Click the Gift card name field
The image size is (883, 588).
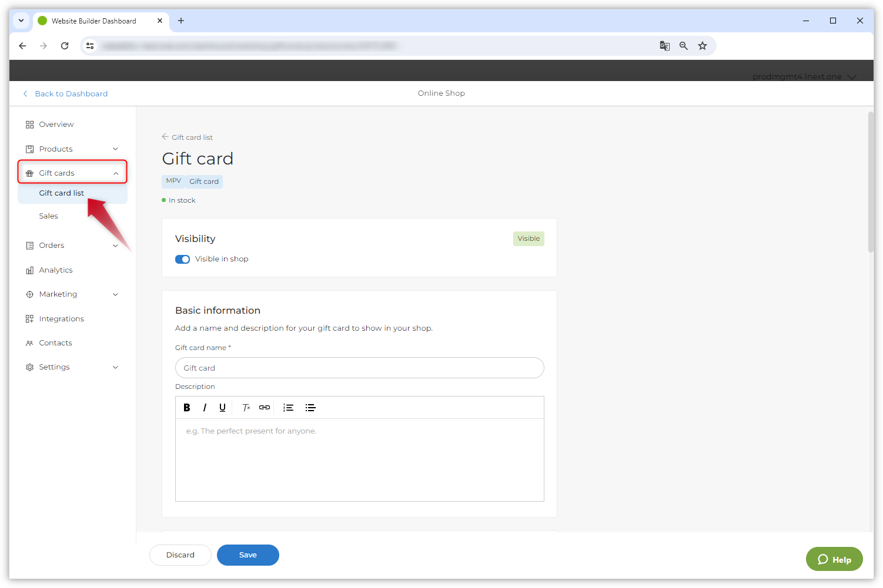(x=359, y=368)
